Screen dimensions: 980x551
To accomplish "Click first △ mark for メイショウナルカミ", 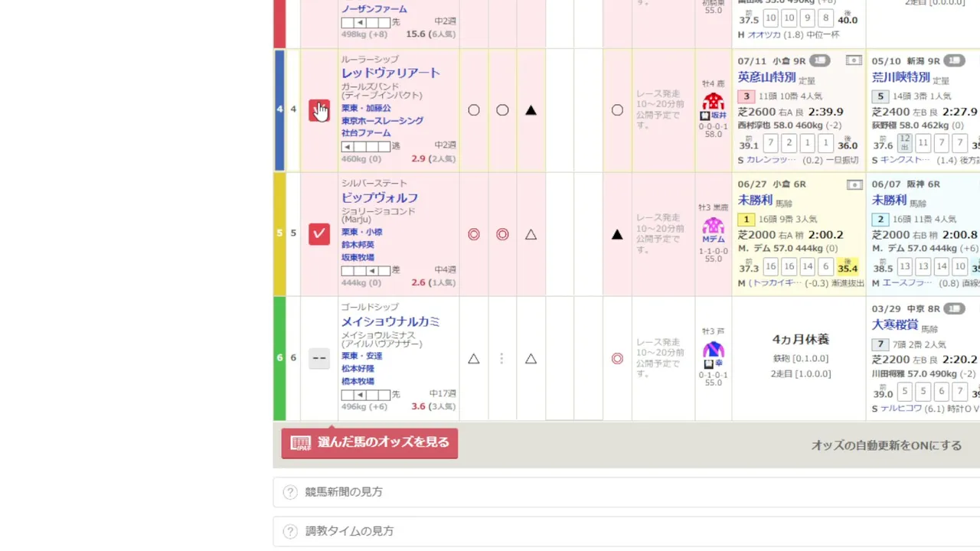I will click(x=474, y=358).
